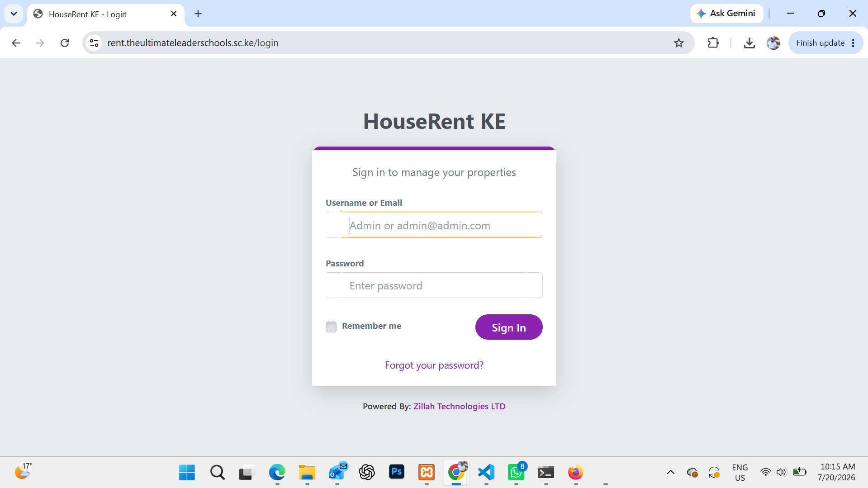Viewport: 868px width, 488px height.
Task: Open the Chrome profile avatar
Action: 773,43
